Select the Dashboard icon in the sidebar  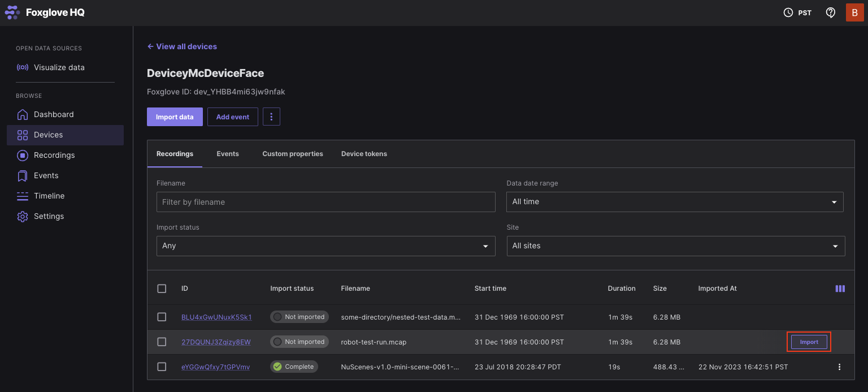(23, 114)
